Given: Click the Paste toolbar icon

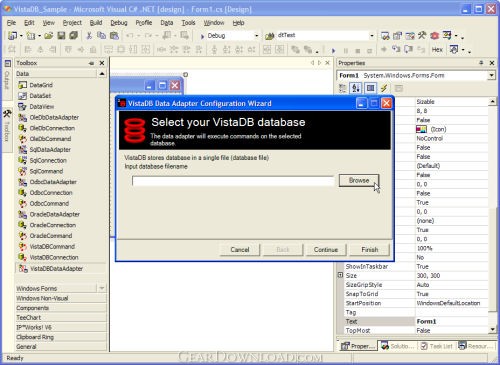Looking at the screenshot, I should (114, 35).
